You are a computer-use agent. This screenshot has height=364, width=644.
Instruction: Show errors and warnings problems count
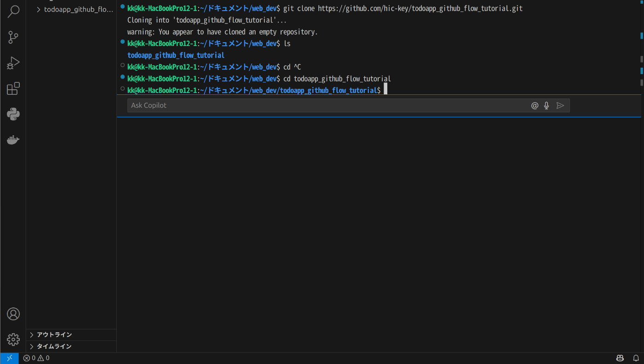pyautogui.click(x=36, y=358)
